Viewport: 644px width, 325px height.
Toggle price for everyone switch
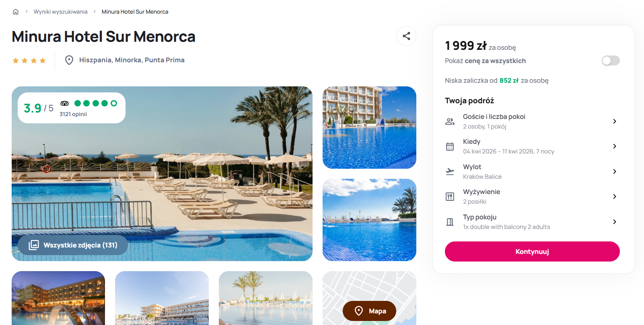[611, 61]
